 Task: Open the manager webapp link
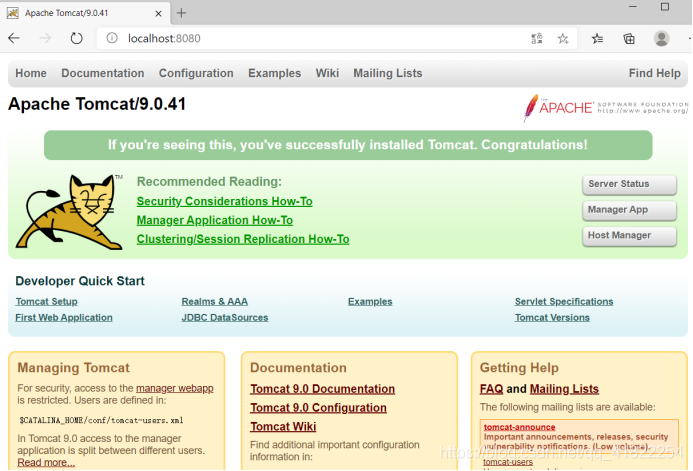(175, 388)
